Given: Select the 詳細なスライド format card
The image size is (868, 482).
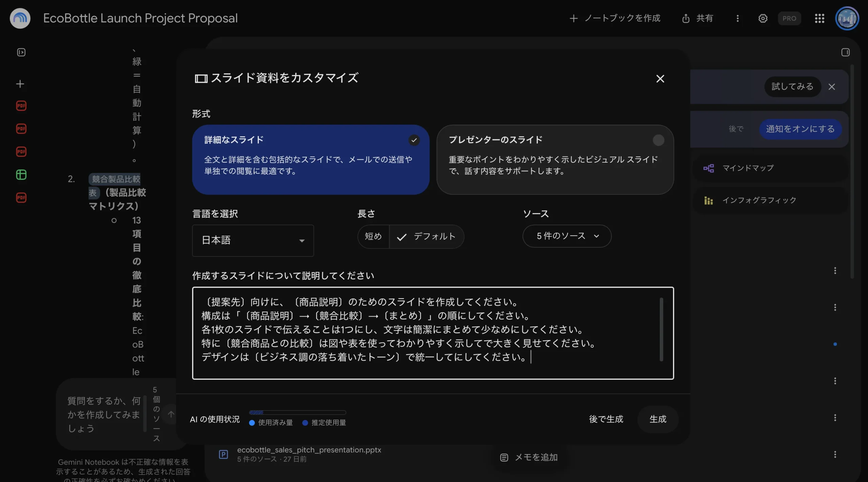Looking at the screenshot, I should 311,160.
